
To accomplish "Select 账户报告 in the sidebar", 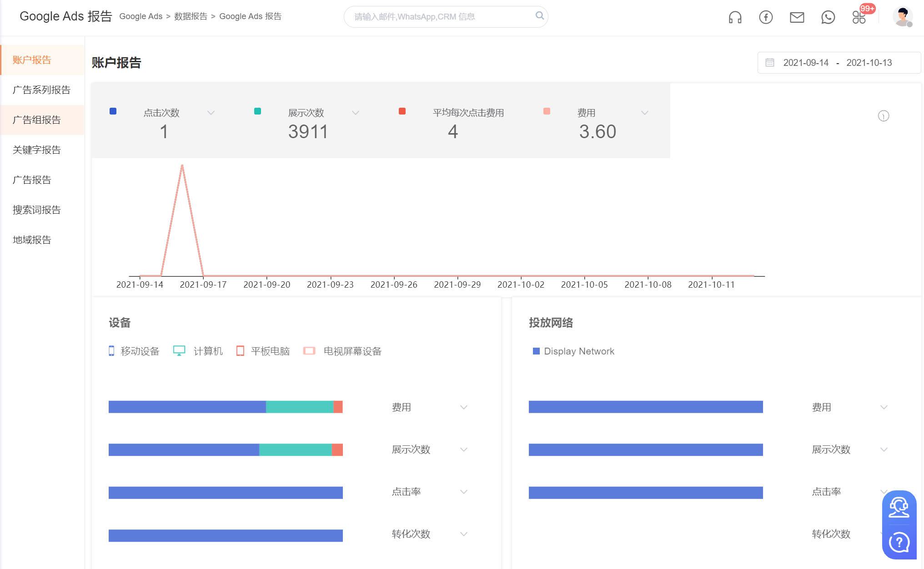I will tap(42, 60).
